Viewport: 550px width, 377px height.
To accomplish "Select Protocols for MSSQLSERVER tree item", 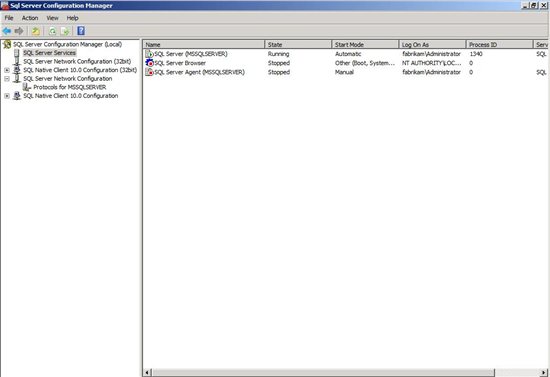I will pyautogui.click(x=69, y=87).
